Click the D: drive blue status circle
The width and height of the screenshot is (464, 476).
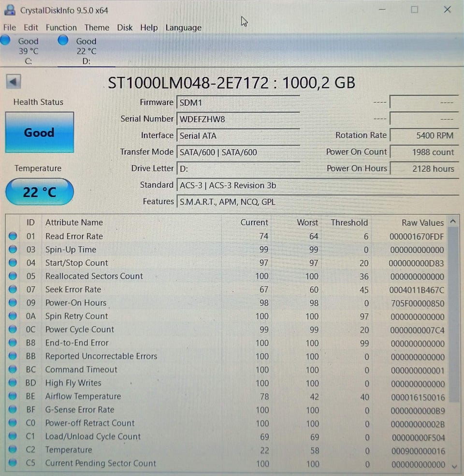pos(63,40)
